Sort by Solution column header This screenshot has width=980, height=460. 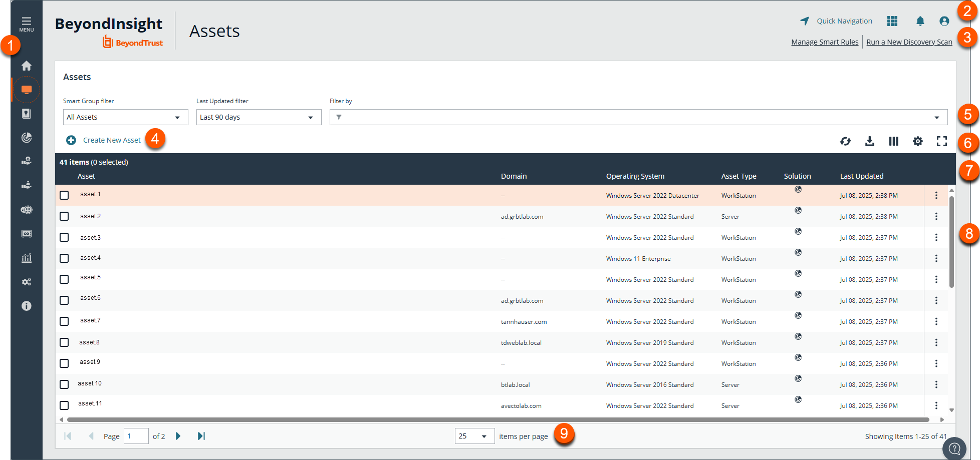798,176
